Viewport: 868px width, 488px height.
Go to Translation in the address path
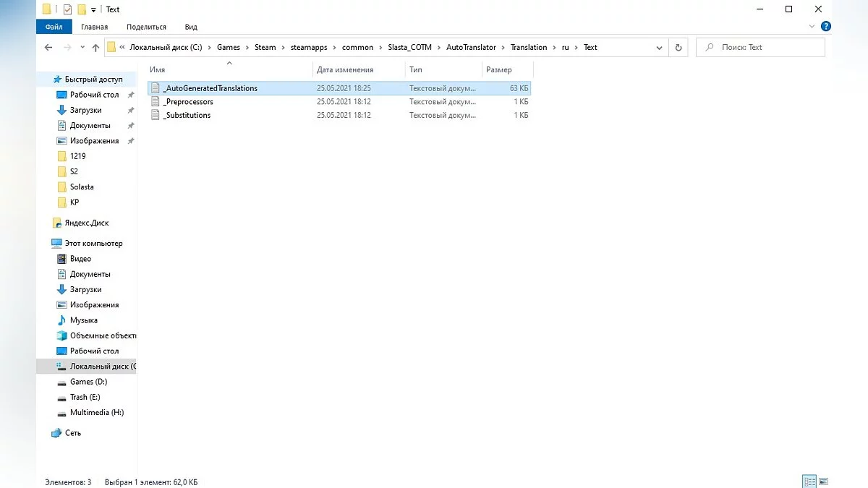528,47
